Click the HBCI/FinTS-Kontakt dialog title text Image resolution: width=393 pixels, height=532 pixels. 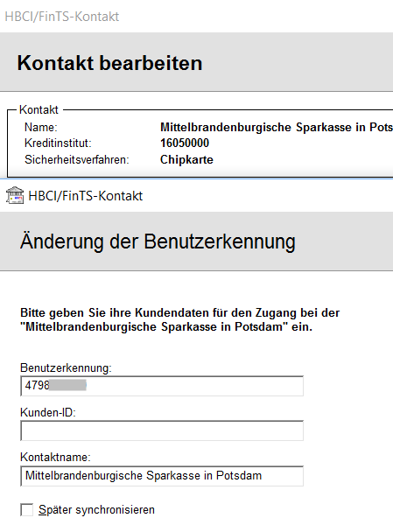pos(86,196)
